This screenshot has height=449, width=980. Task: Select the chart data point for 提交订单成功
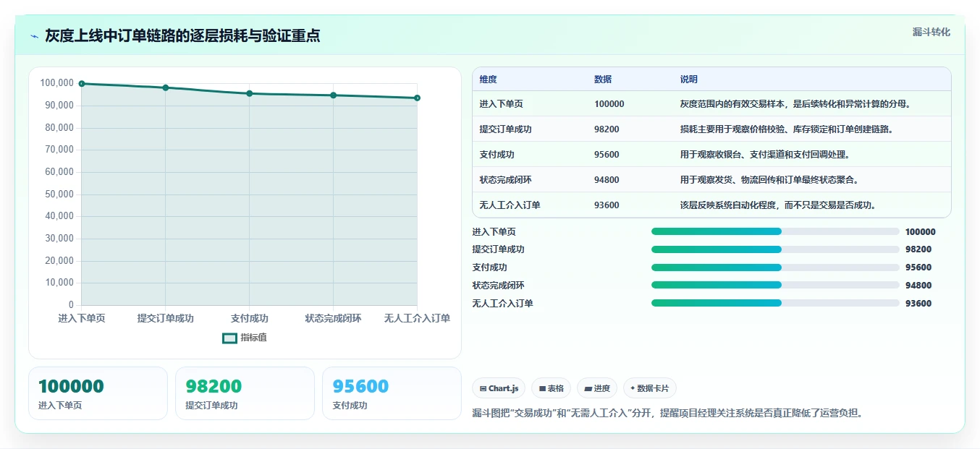(166, 87)
